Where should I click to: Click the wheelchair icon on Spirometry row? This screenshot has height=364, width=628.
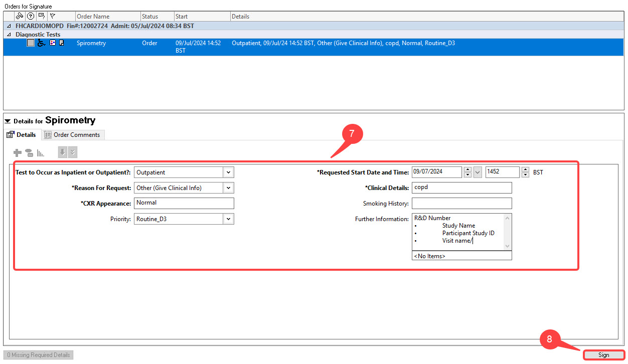(42, 43)
